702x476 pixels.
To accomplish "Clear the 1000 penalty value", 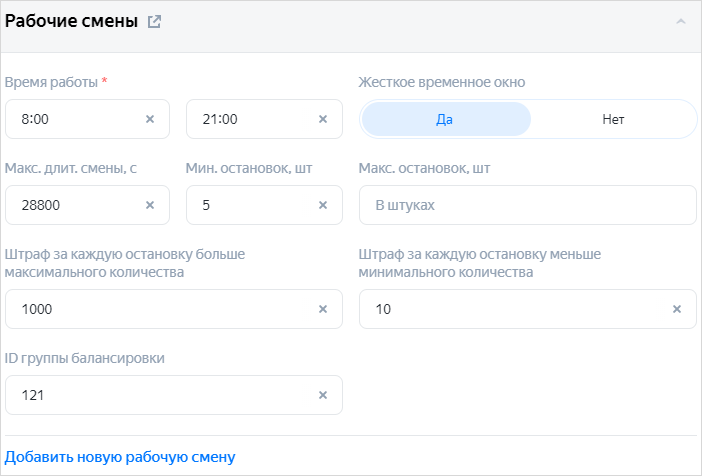I will (x=322, y=309).
